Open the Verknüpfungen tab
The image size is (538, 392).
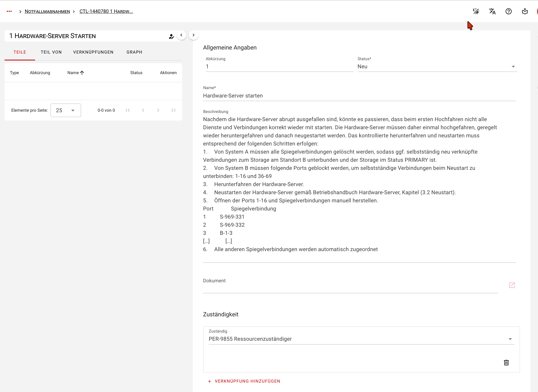click(x=93, y=52)
